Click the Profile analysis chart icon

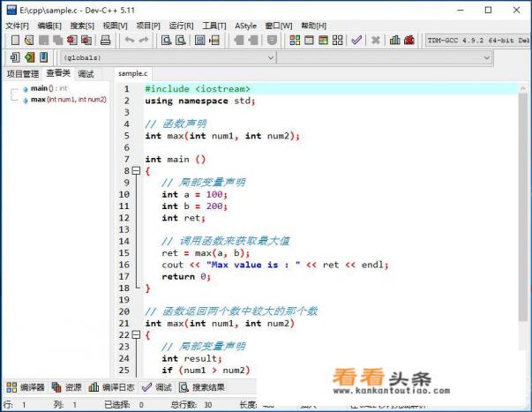coord(395,40)
